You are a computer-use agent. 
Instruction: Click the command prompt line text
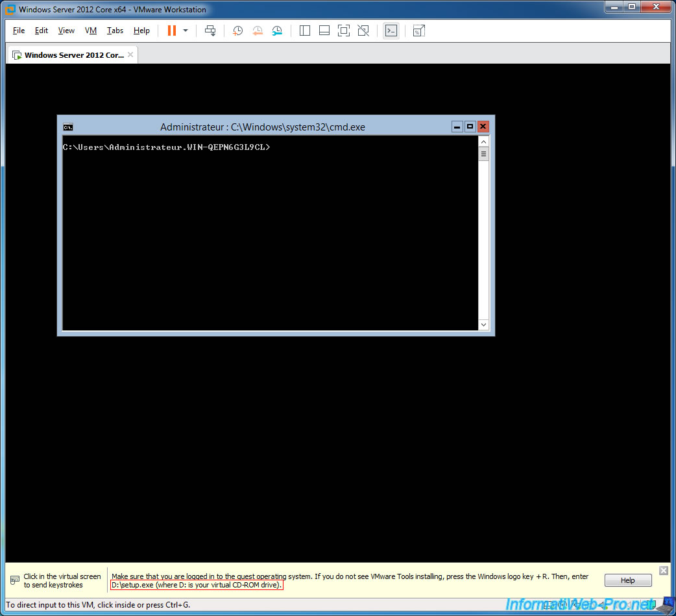[167, 147]
